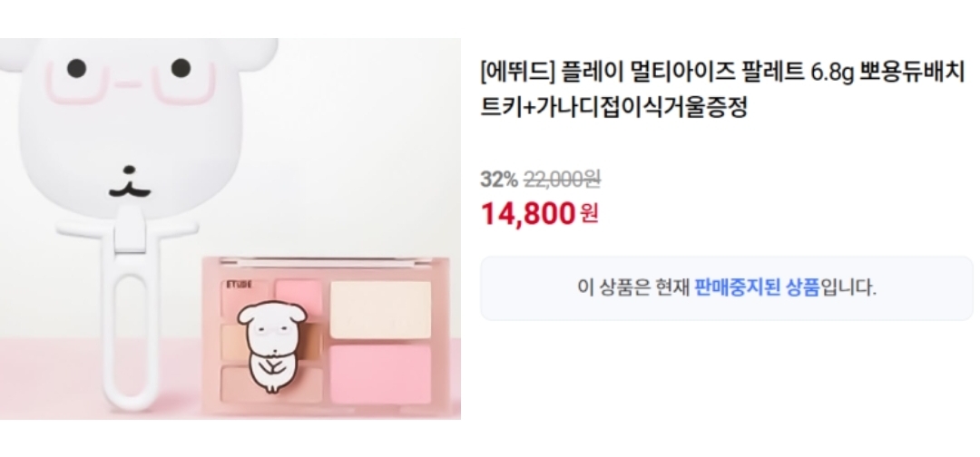Image resolution: width=980 pixels, height=457 pixels.
Task: Click the bear's pink glasses bridge
Action: click(128, 83)
